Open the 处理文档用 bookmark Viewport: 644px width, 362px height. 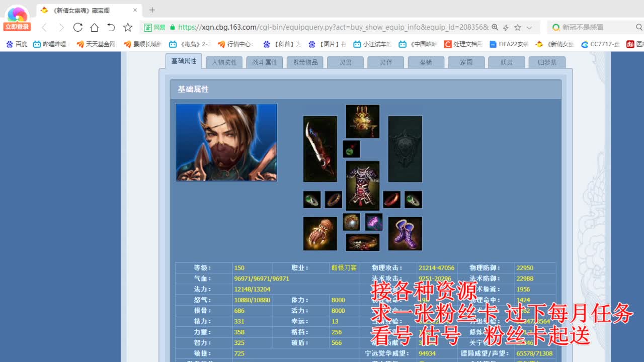463,44
